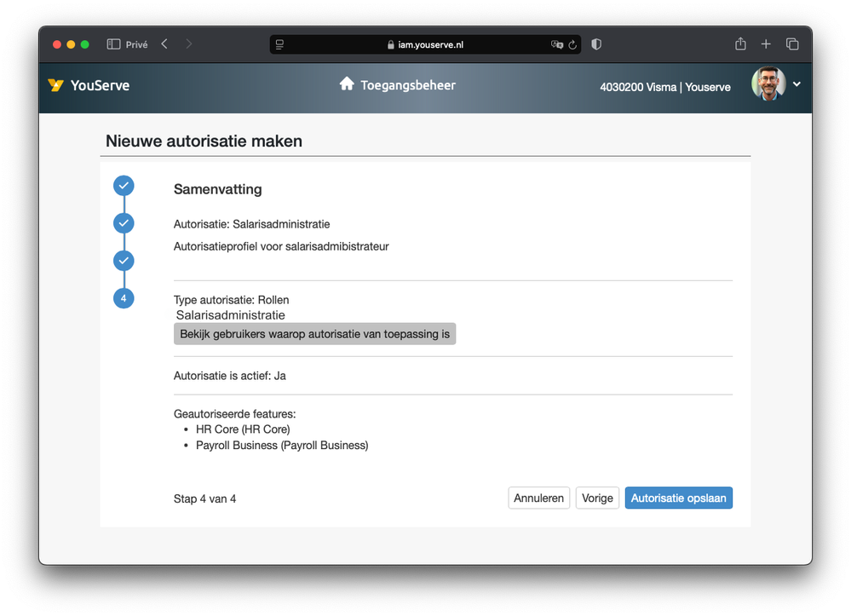Navigate back in browser history
Image resolution: width=851 pixels, height=616 pixels.
[x=164, y=44]
